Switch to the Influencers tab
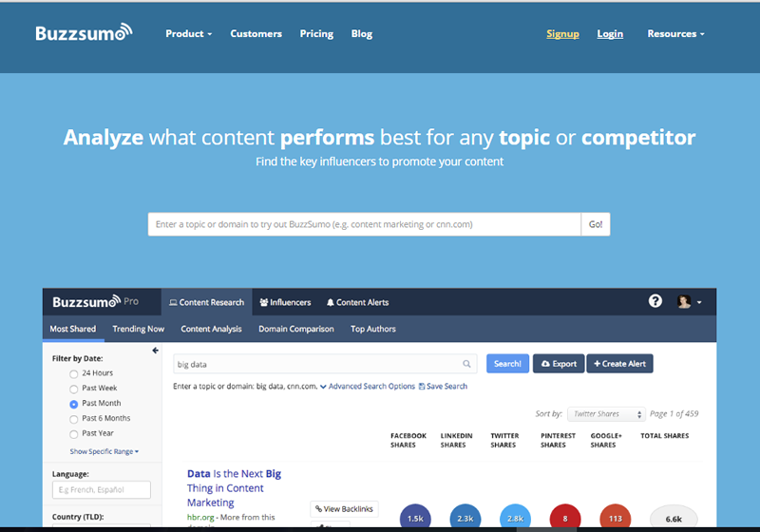The width and height of the screenshot is (760, 532). tap(285, 302)
